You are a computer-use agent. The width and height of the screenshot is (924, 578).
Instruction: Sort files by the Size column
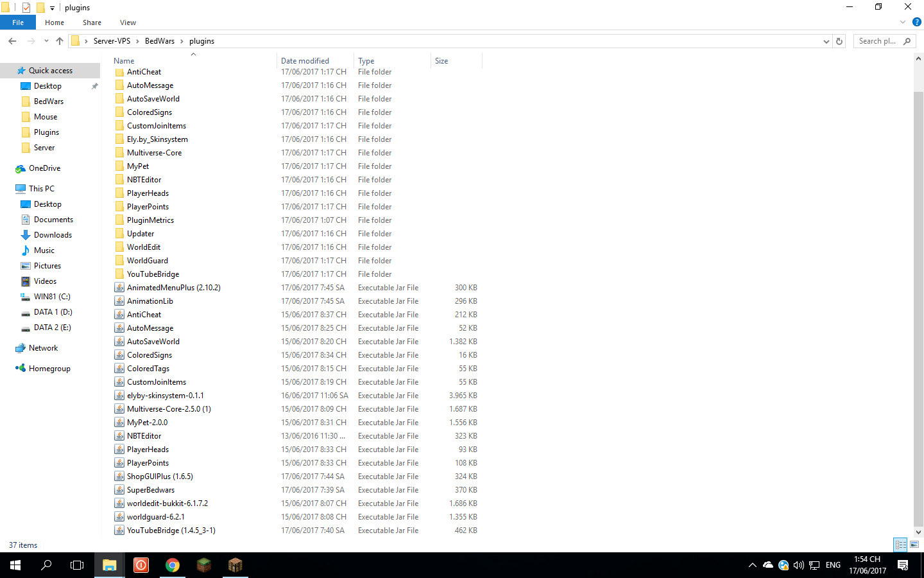tap(456, 61)
